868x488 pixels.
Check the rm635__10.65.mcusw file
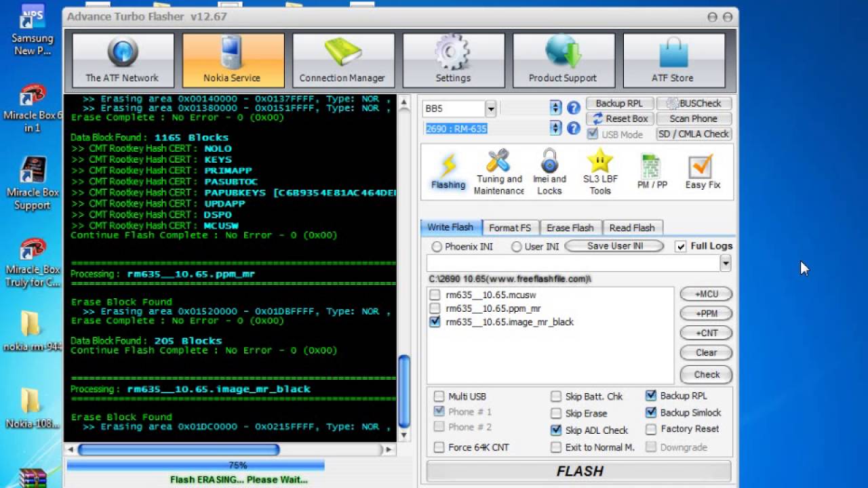435,295
